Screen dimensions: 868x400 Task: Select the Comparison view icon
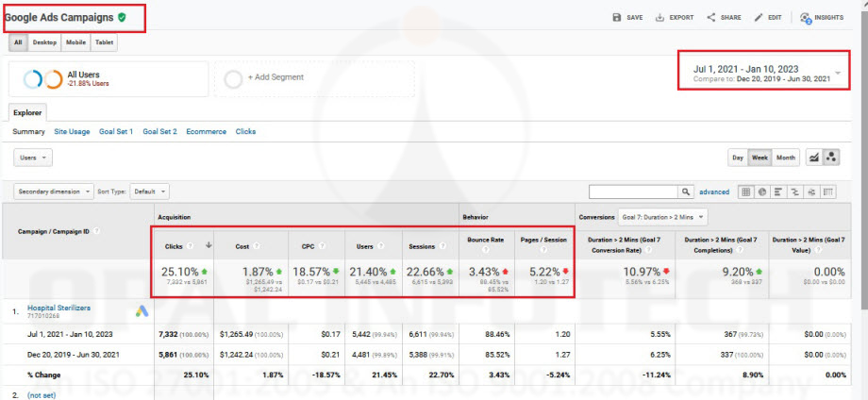[795, 192]
